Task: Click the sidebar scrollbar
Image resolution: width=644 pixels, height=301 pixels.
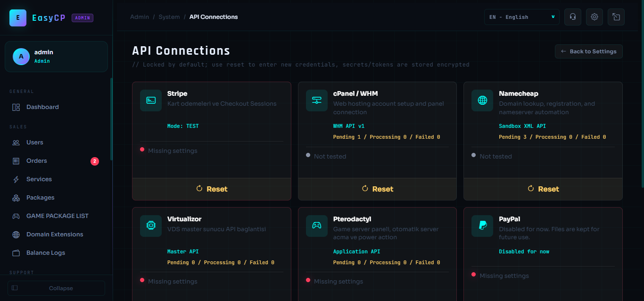Action: click(x=111, y=119)
